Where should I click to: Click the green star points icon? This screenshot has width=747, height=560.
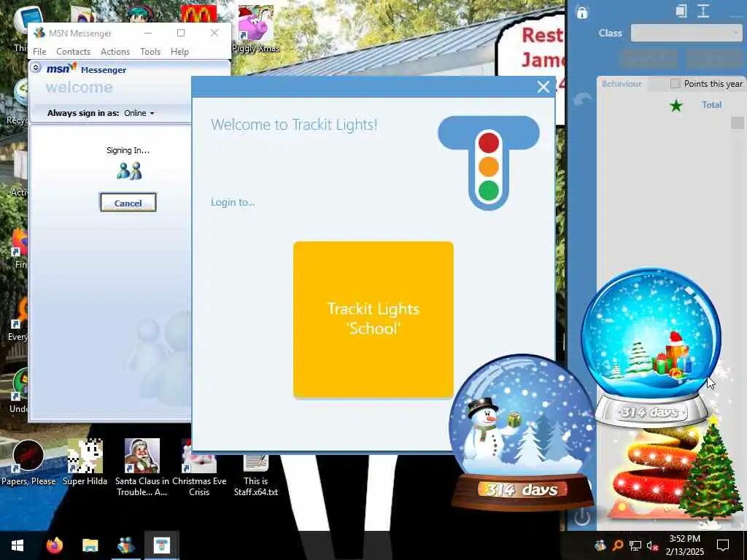[676, 105]
